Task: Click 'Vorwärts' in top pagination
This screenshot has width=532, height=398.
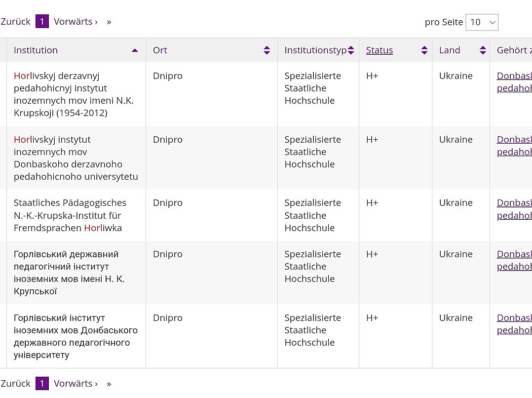Action: 76,22
